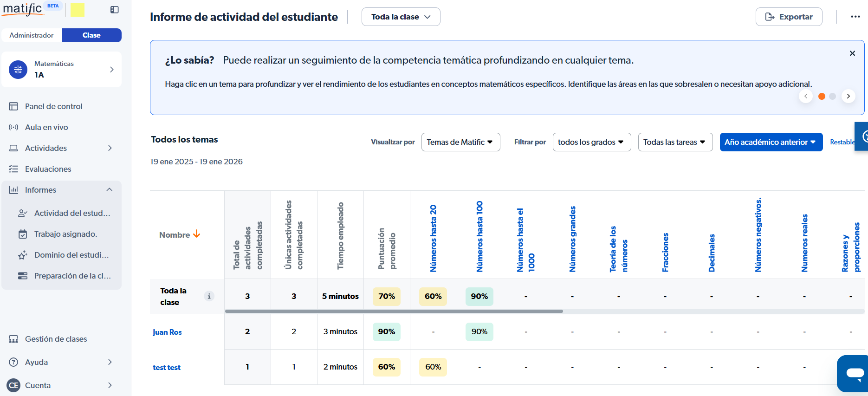Open the three-dot more options menu
Image resolution: width=868 pixels, height=396 pixels.
[x=855, y=17]
